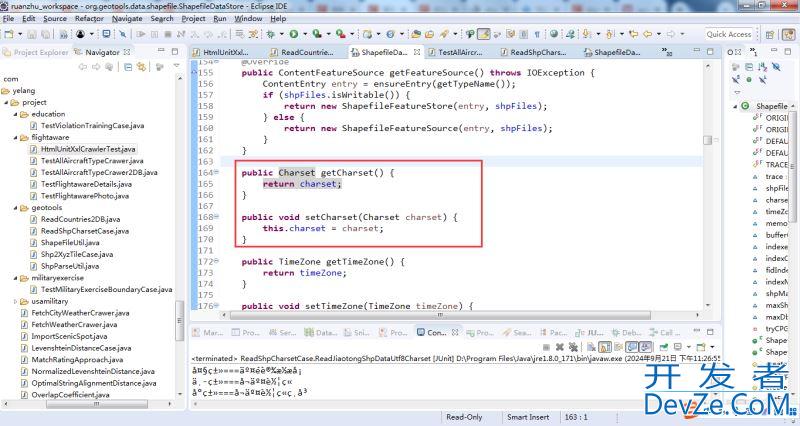Fold the getCharset method at line 164
The height and width of the screenshot is (426, 800).
(x=217, y=172)
